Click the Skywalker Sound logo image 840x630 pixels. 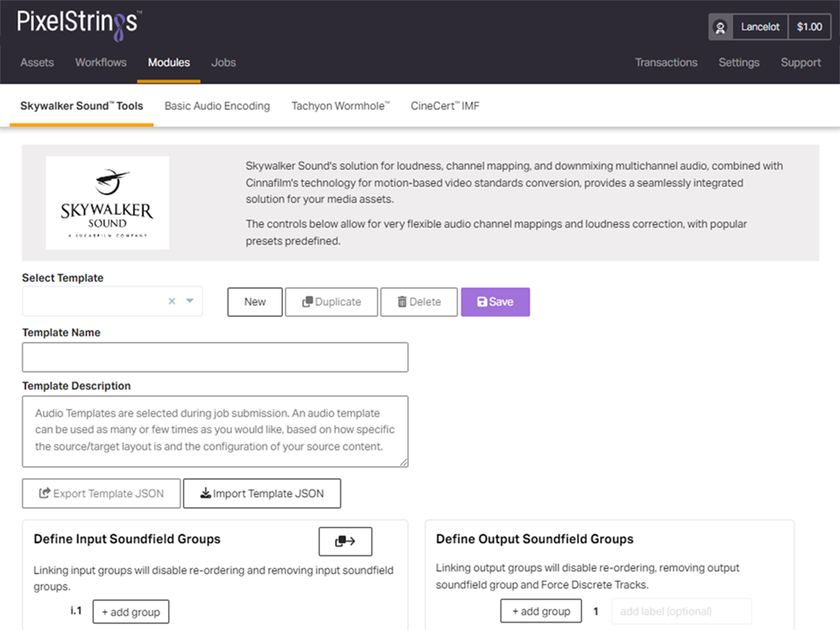(x=108, y=202)
